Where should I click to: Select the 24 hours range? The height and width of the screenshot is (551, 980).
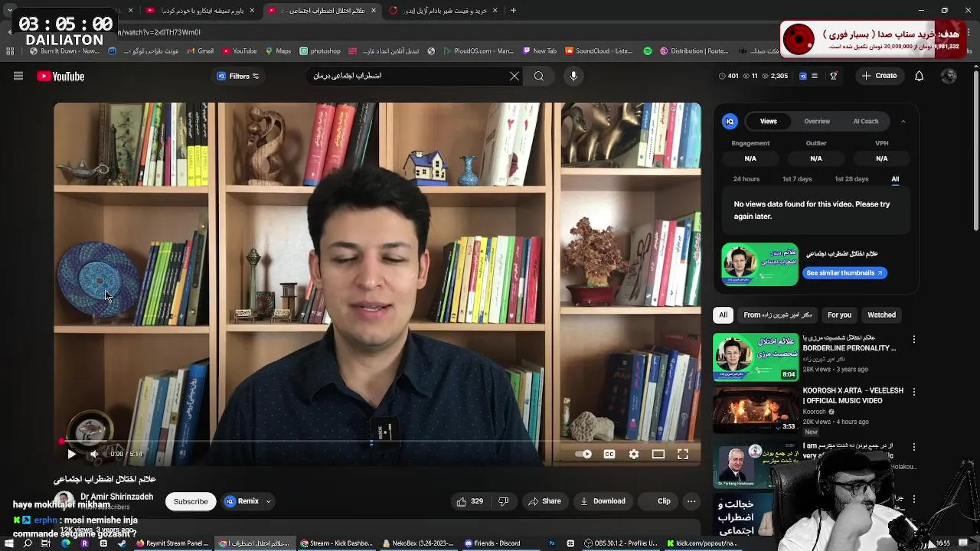pos(746,179)
